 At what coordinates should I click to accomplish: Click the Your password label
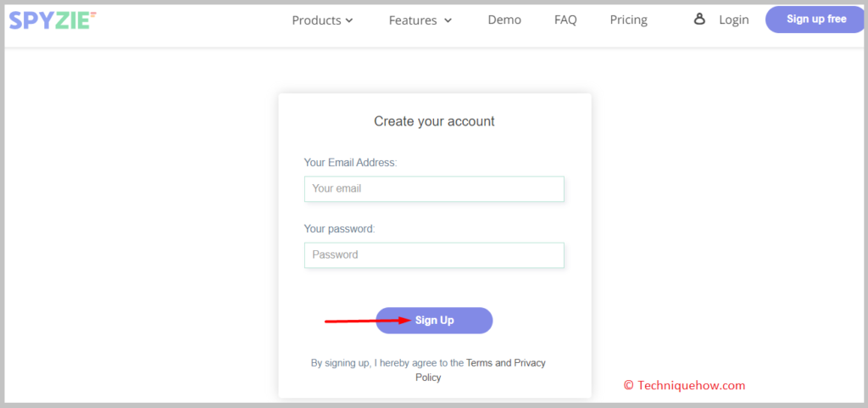tap(339, 229)
